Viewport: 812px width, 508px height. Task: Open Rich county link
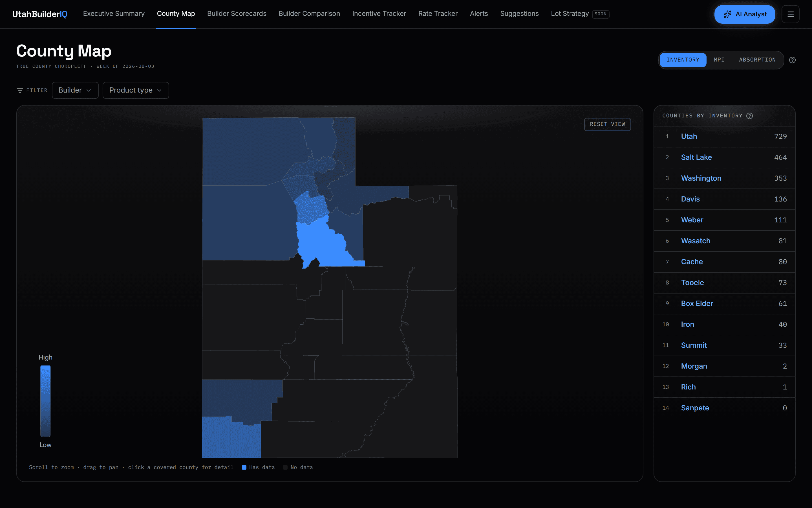[688, 387]
